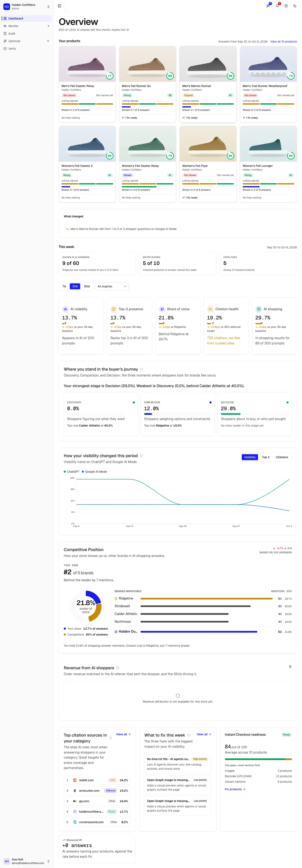302x868 pixels.
Task: Select the 7d time range
Action: [64, 286]
